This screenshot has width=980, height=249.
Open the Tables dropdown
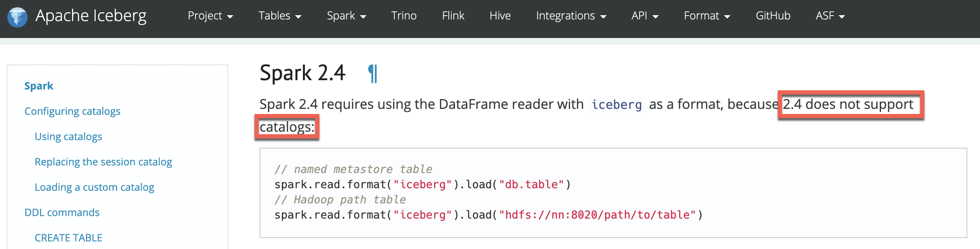click(279, 16)
